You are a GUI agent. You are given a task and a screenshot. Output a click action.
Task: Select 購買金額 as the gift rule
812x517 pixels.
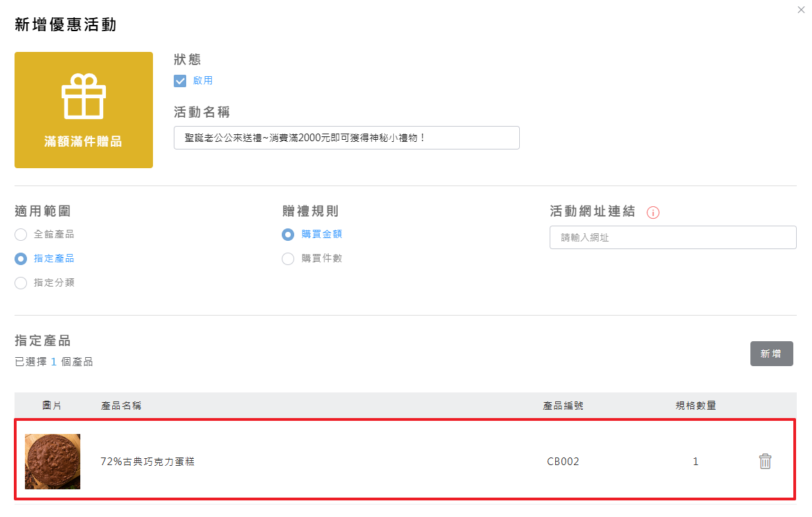pos(288,235)
